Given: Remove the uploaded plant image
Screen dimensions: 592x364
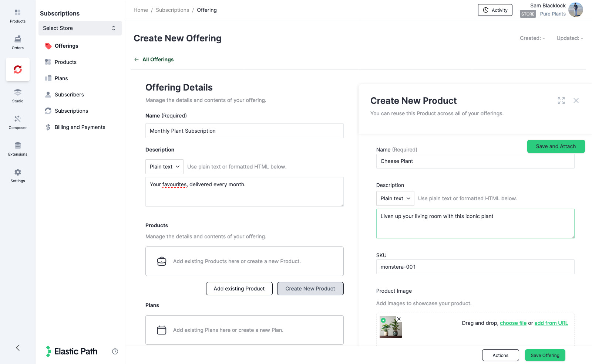Looking at the screenshot, I should (399, 319).
